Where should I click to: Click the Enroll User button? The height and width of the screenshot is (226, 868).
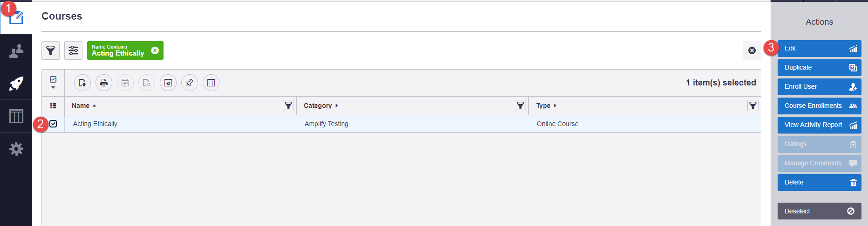coord(819,86)
